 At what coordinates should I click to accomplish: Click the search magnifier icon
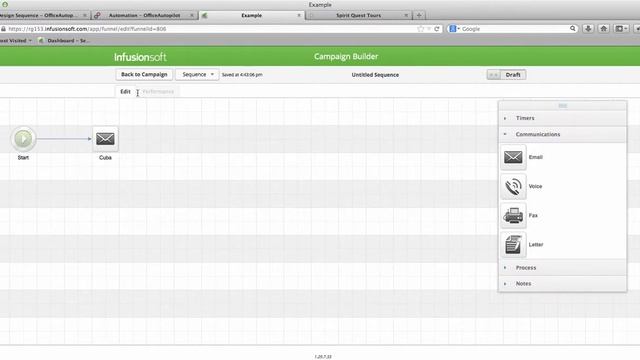coord(573,29)
